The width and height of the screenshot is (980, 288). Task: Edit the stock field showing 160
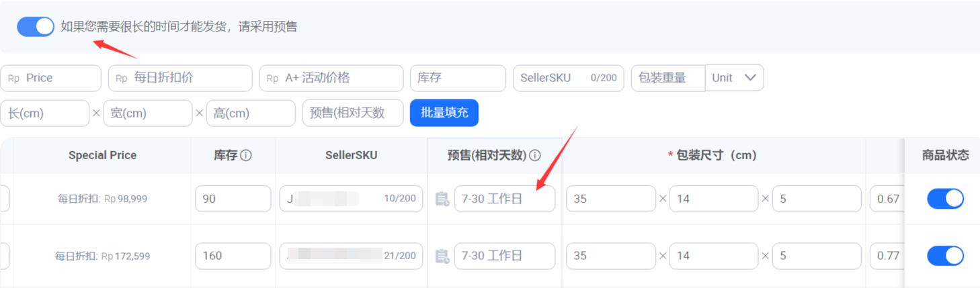coord(233,256)
